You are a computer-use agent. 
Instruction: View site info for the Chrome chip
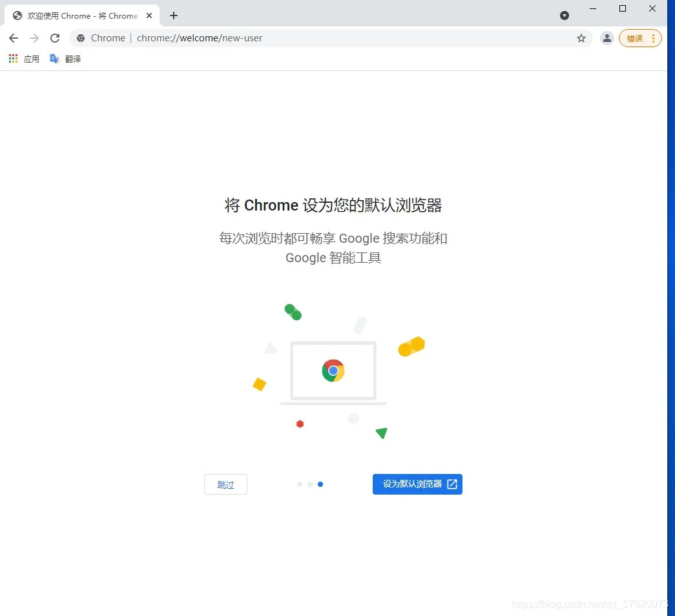(101, 38)
